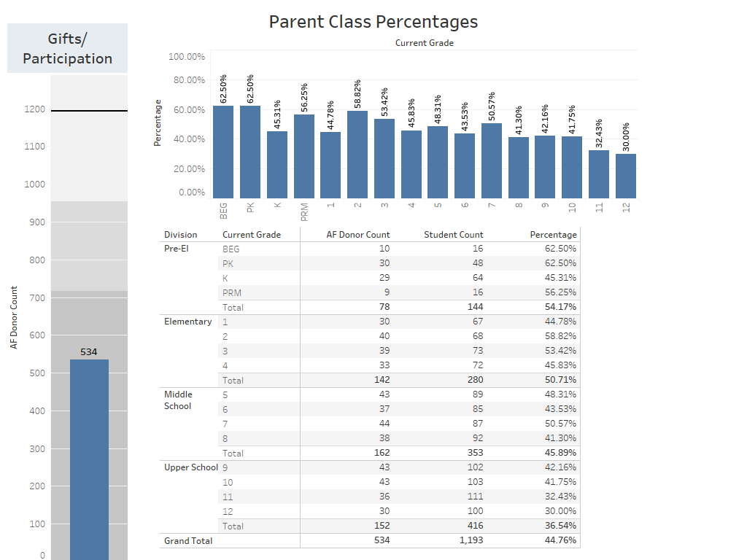Click the Elementary Total percentage cell 50.71%
The image size is (747, 560).
pyautogui.click(x=560, y=380)
